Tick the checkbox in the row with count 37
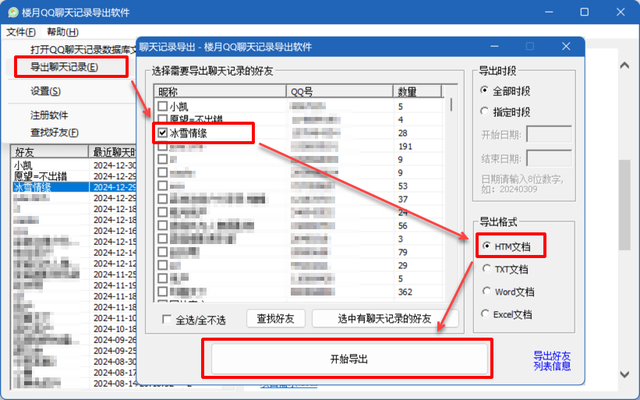Image resolution: width=640 pixels, height=400 pixels. 162,199
